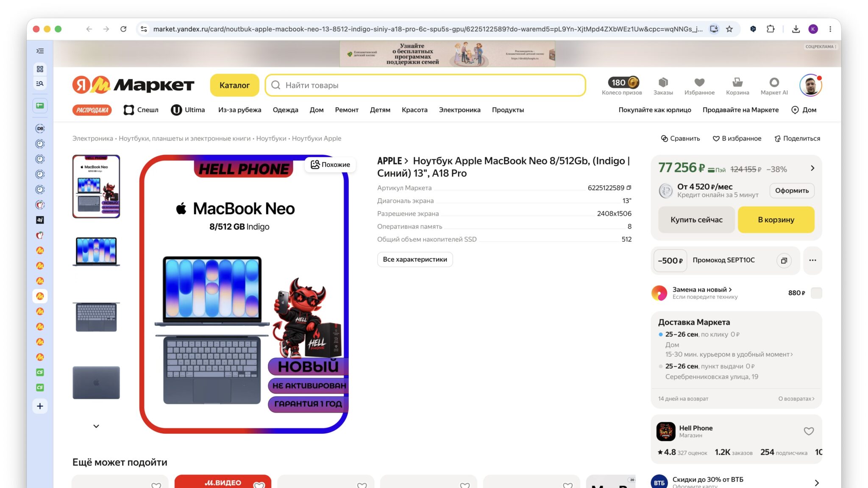Open Избранное heart in the header

[x=699, y=86]
